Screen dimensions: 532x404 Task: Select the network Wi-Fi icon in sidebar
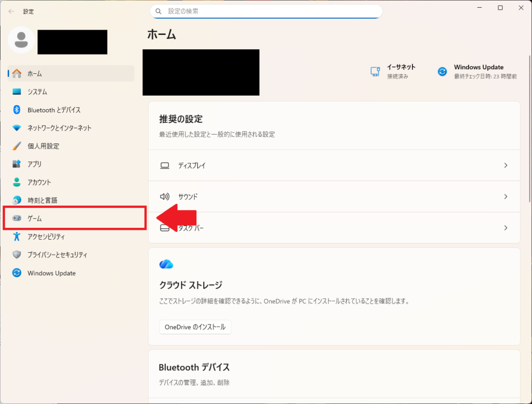pos(17,128)
